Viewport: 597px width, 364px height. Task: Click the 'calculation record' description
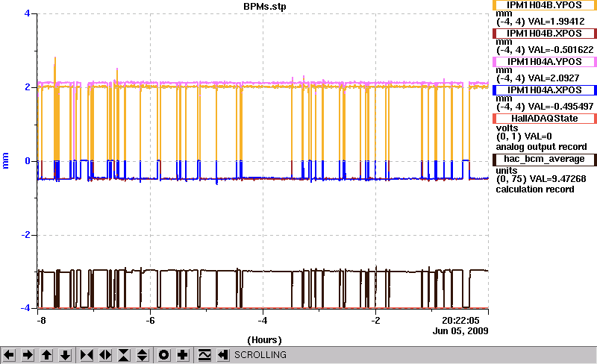[535, 189]
